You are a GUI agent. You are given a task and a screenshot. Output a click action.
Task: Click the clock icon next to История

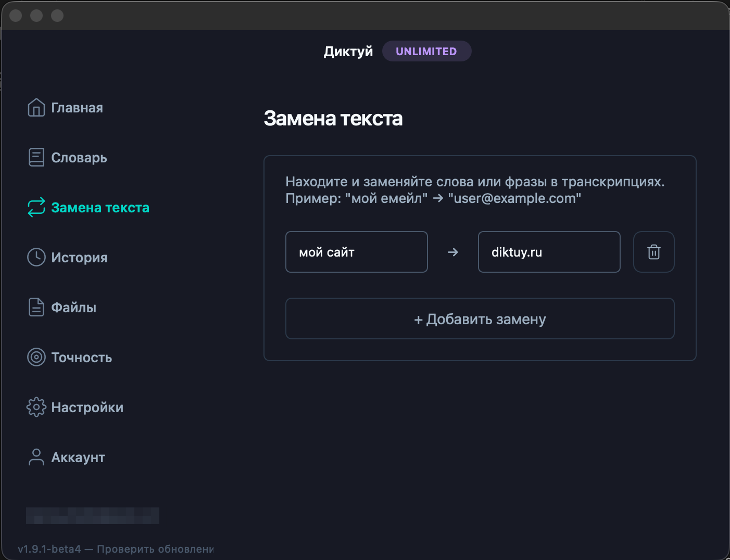36,257
